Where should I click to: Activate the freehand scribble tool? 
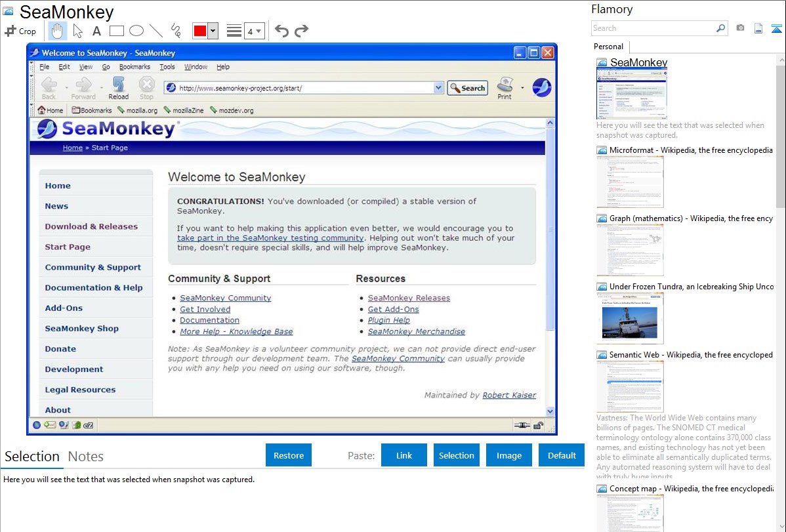click(x=175, y=31)
